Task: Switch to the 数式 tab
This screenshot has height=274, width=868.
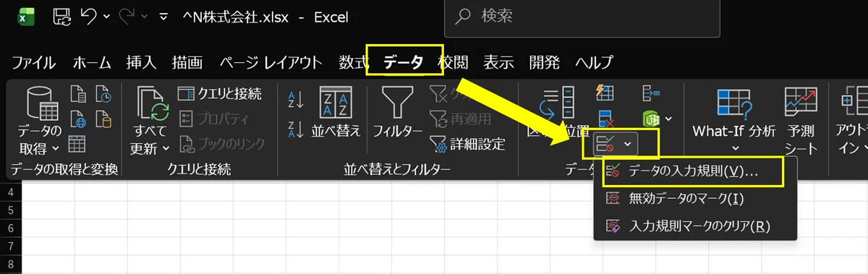Action: pos(353,62)
